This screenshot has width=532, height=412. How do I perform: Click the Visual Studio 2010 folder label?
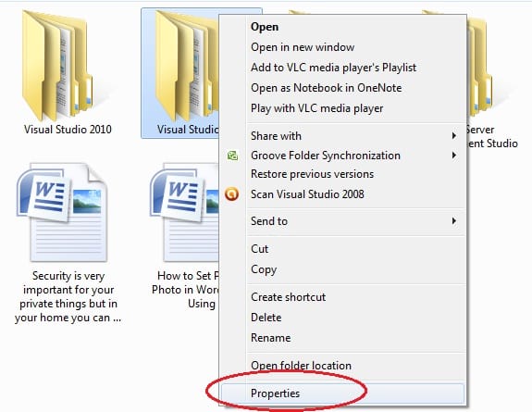click(68, 130)
